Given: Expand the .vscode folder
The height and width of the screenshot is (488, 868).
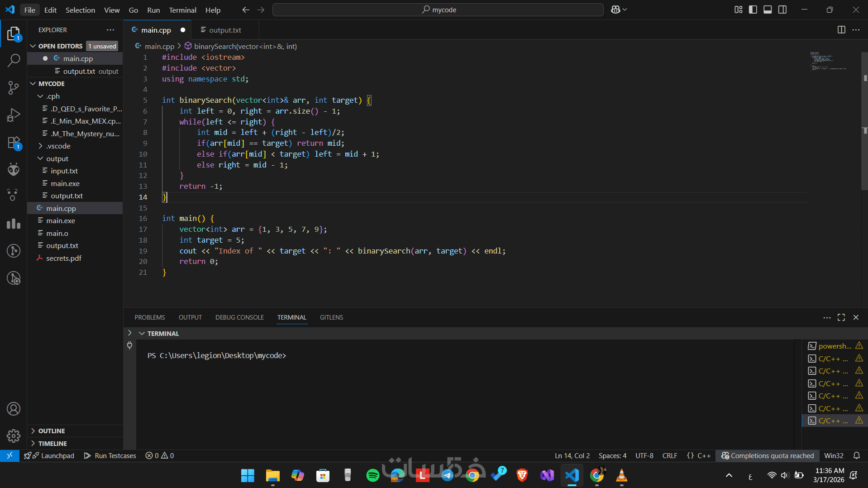Looking at the screenshot, I should point(58,146).
